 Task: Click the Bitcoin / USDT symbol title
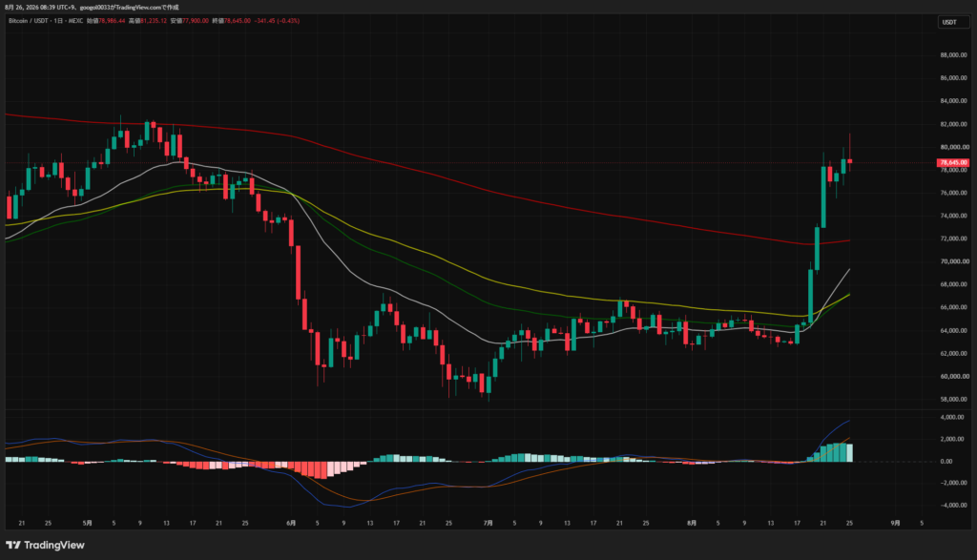(x=28, y=21)
